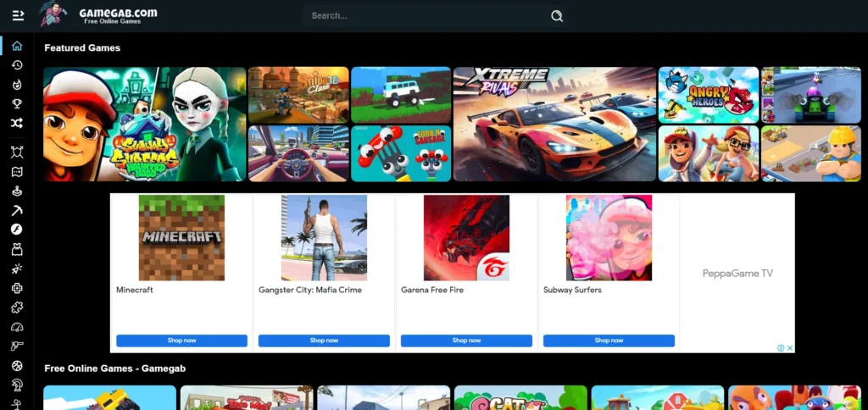Open the blocky white truck game
The height and width of the screenshot is (410, 868).
[401, 95]
